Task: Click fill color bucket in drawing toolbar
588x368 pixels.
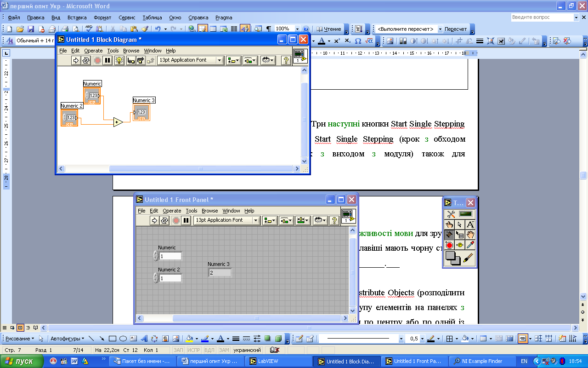Action: click(189, 339)
